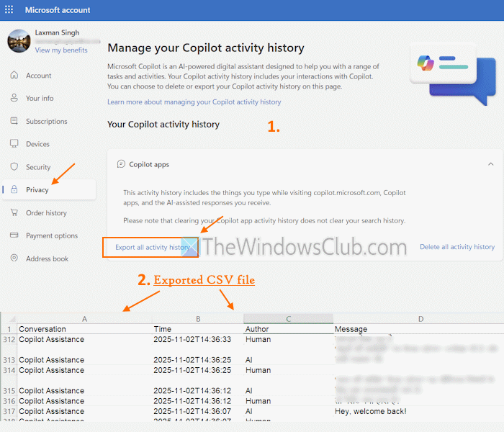The image size is (504, 432).
Task: Click Delete all activity history
Action: pyautogui.click(x=457, y=247)
